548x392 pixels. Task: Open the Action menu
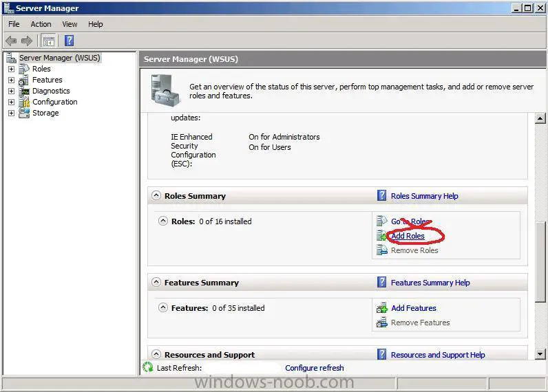(41, 24)
